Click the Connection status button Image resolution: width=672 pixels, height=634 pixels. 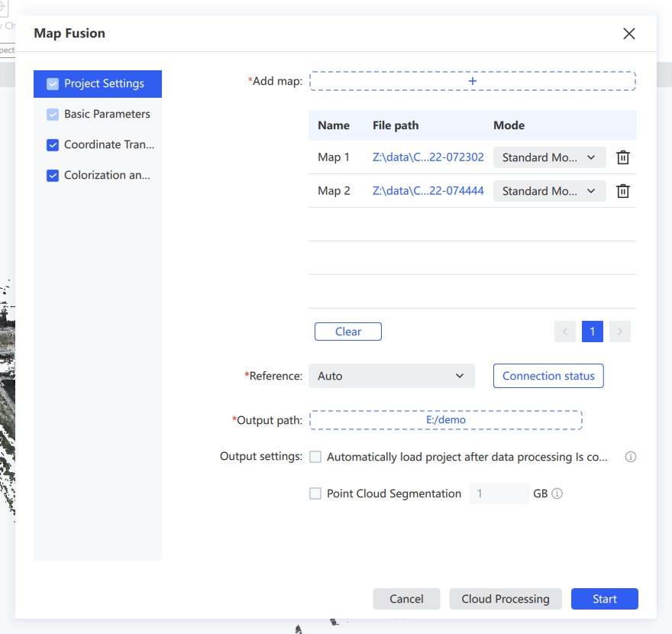548,376
